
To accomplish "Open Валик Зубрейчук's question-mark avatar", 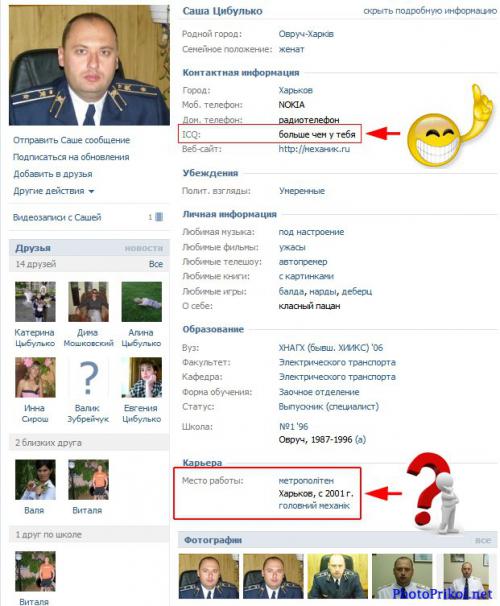I will tap(88, 378).
